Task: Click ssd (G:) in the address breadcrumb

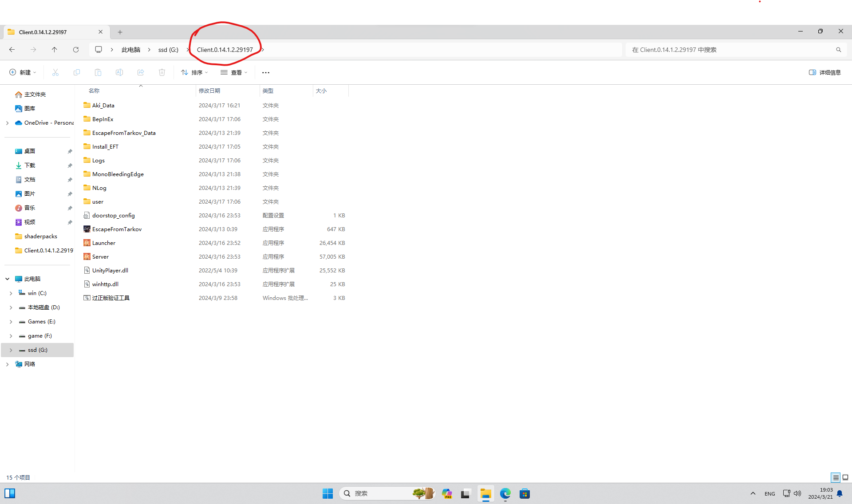Action: coord(168,50)
